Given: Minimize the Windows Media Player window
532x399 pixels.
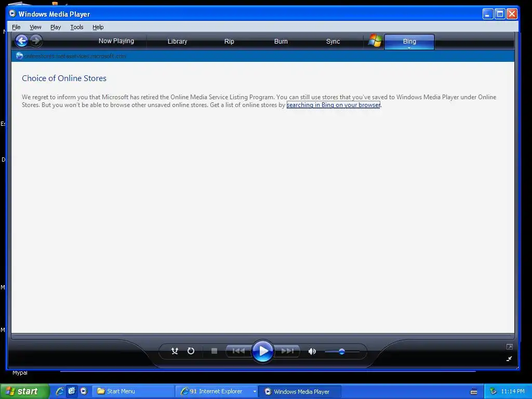Looking at the screenshot, I should (487, 14).
